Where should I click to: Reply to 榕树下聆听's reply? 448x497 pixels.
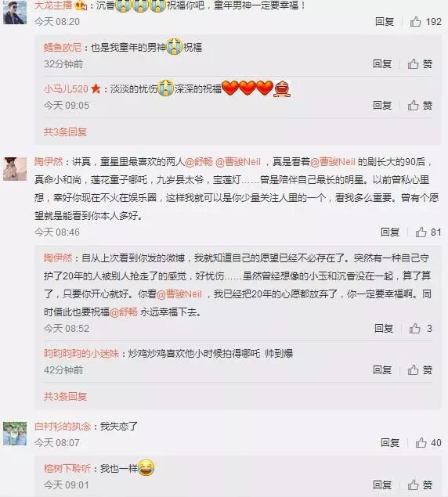click(x=382, y=484)
